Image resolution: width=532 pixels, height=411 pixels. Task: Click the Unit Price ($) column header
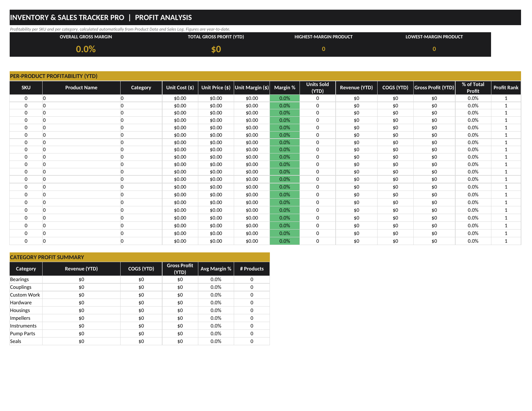click(x=216, y=88)
